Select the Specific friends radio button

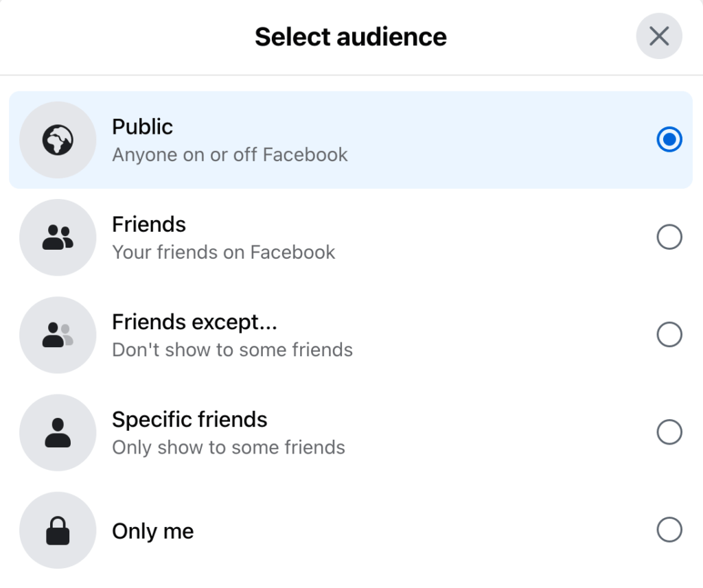pyautogui.click(x=669, y=432)
